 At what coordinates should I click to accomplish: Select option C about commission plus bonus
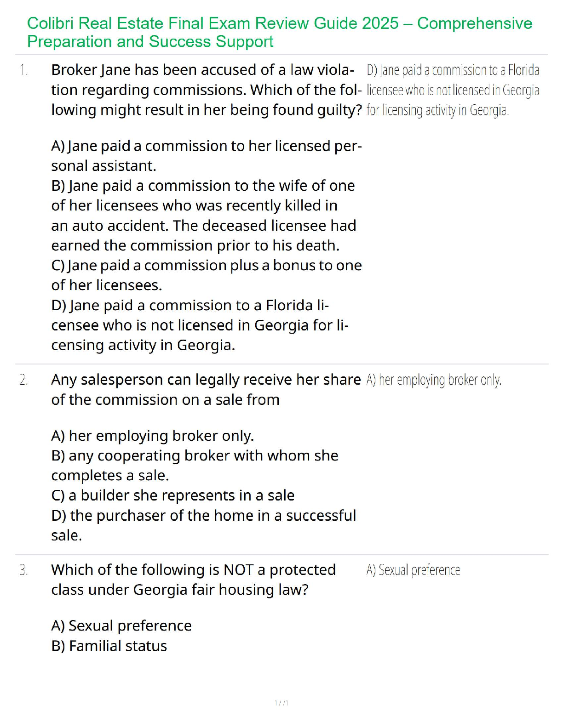point(206,275)
